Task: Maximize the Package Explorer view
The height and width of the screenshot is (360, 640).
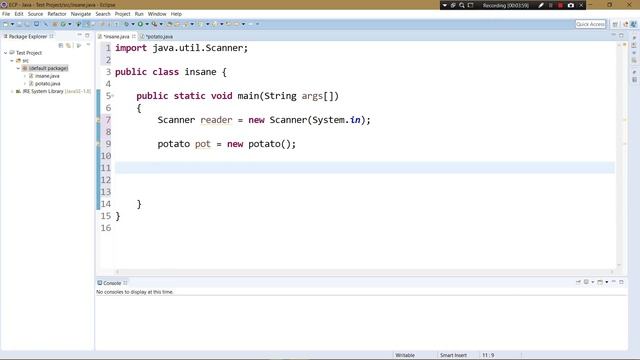Action: point(87,36)
